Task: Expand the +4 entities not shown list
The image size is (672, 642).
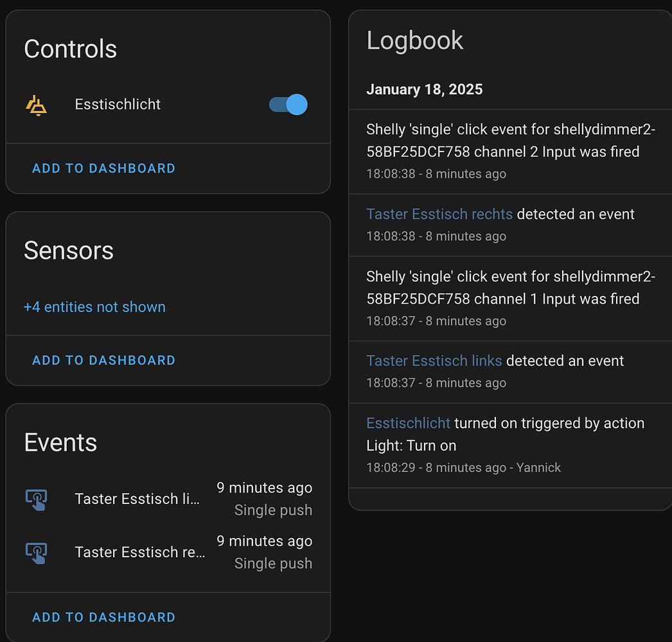Action: (94, 307)
